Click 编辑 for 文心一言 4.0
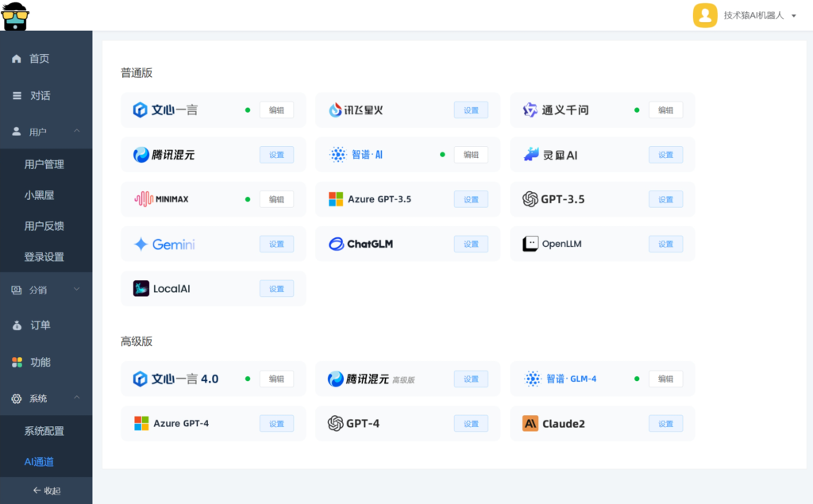The image size is (813, 504). [x=276, y=379]
